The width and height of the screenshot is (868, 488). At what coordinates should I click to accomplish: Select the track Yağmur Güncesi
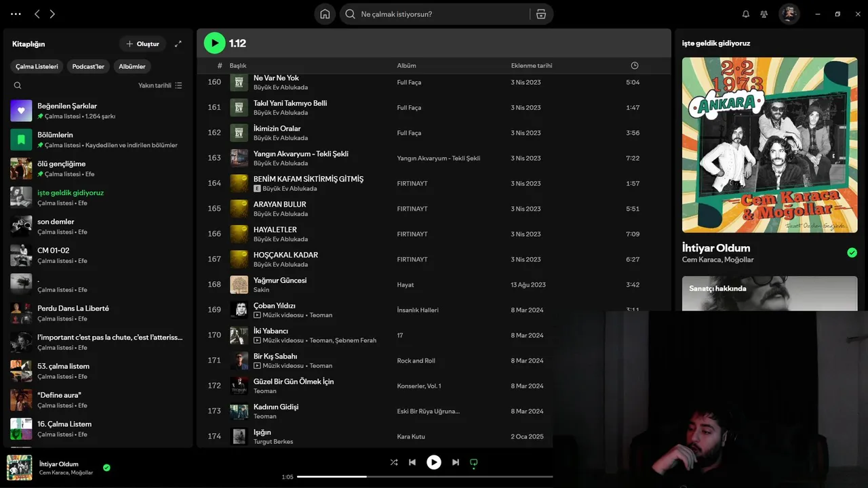(280, 281)
